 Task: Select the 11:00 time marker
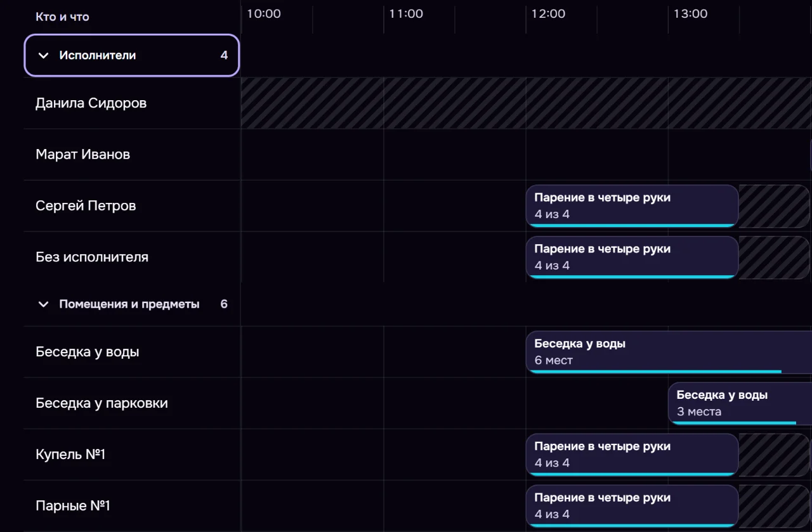(406, 14)
